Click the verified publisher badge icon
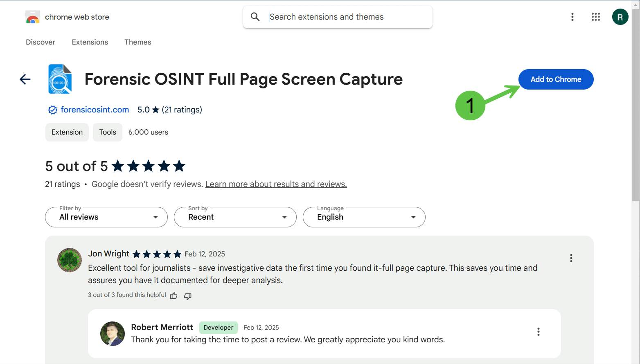The height and width of the screenshot is (364, 640). point(53,110)
